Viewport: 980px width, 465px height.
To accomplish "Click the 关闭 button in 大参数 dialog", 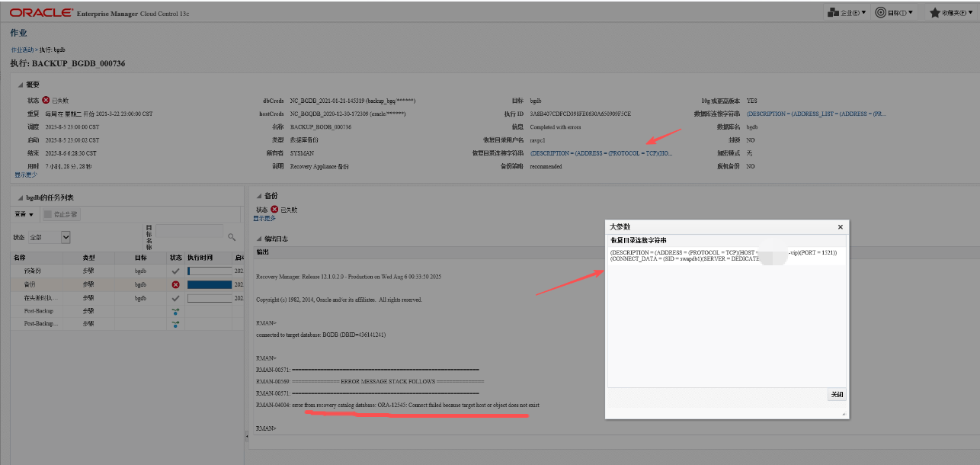I will pyautogui.click(x=837, y=395).
